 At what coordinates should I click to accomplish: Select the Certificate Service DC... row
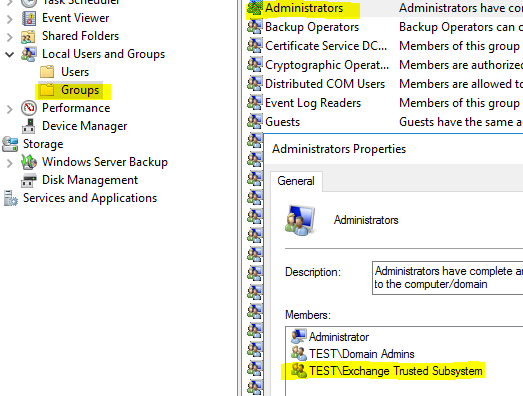(x=385, y=46)
